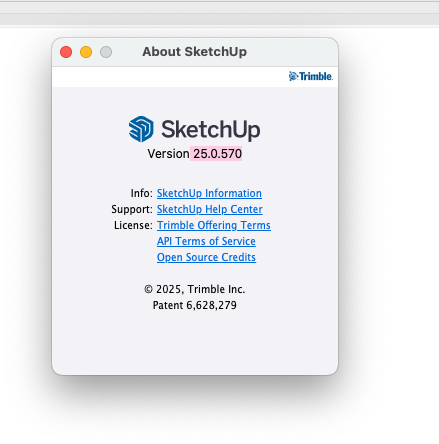Click the License: label

[133, 225]
